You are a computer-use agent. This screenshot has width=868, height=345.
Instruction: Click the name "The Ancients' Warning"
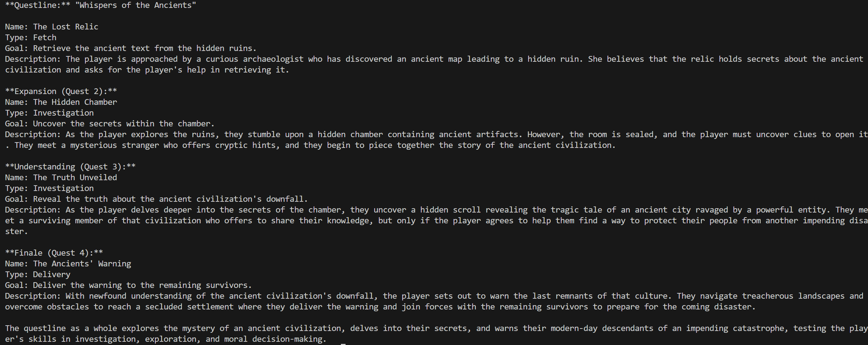click(82, 264)
